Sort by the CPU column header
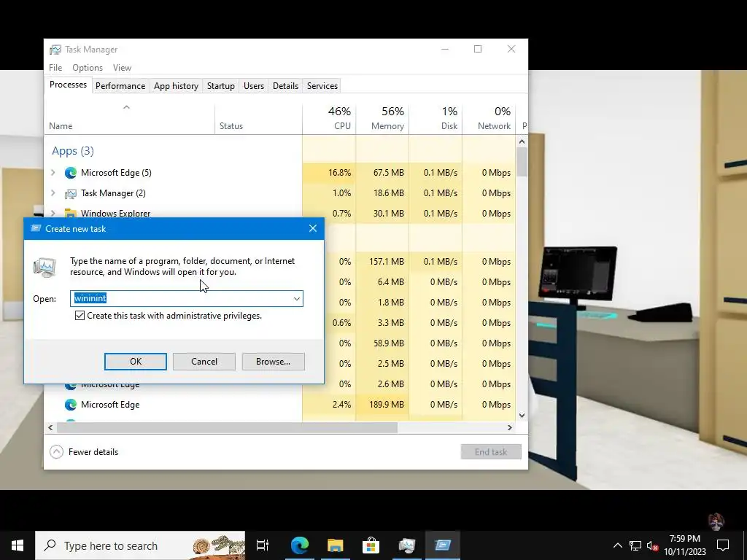 pos(329,118)
